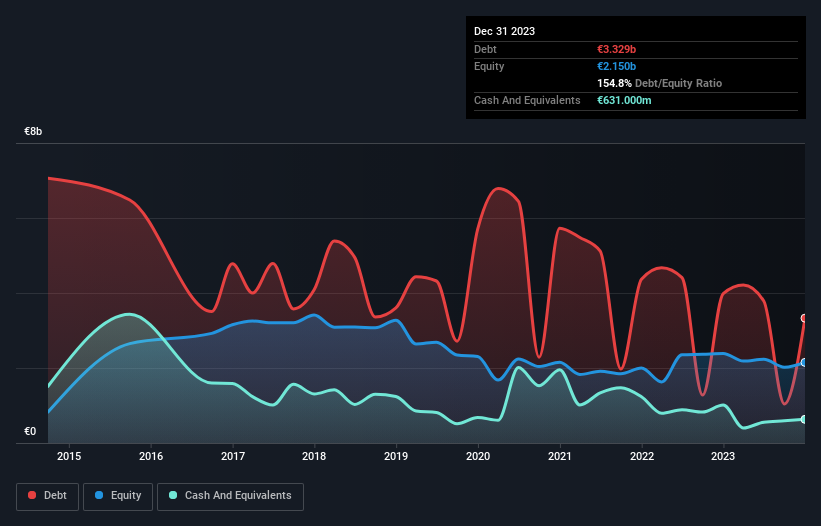
Task: Toggle the Cash And Equivalents legend button
Action: pyautogui.click(x=230, y=496)
